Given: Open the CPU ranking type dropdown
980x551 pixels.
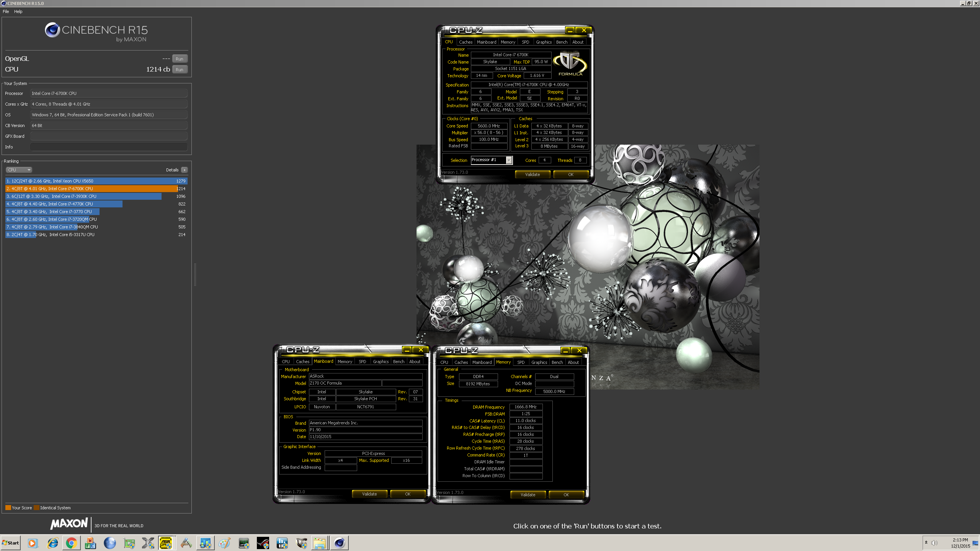Looking at the screenshot, I should [x=19, y=170].
